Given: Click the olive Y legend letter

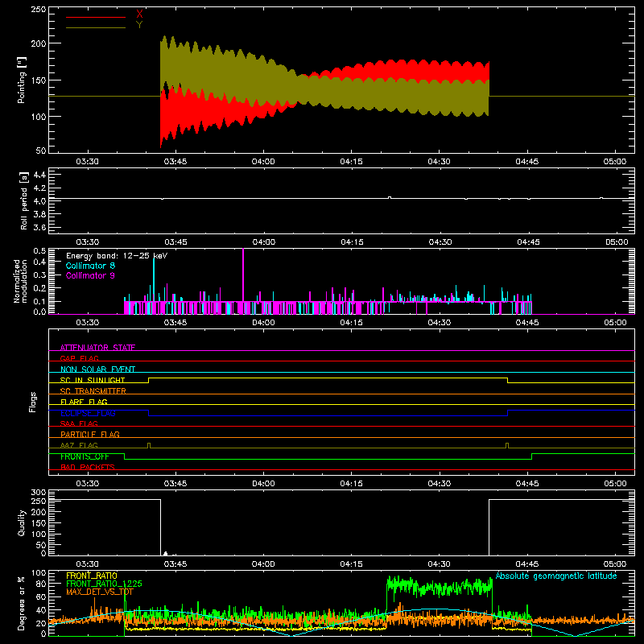Looking at the screenshot, I should coord(139,25).
